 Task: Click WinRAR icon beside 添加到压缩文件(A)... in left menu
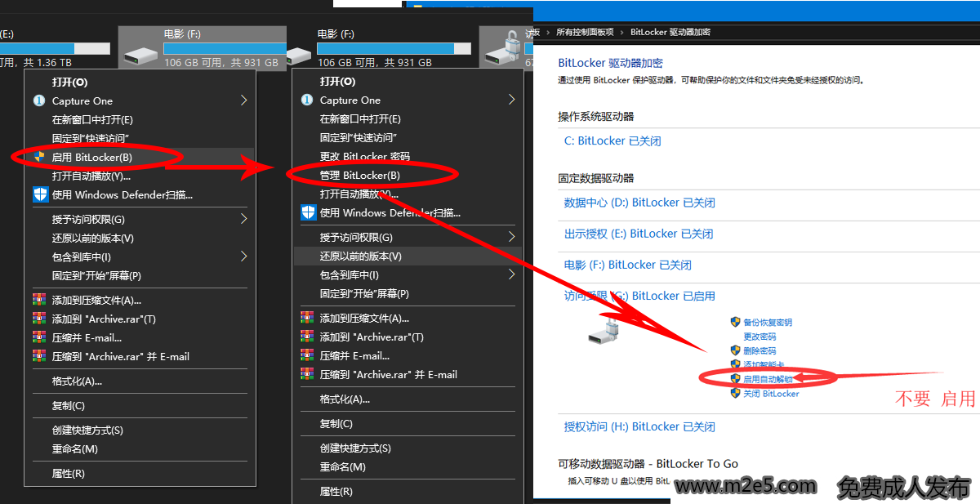tap(39, 300)
